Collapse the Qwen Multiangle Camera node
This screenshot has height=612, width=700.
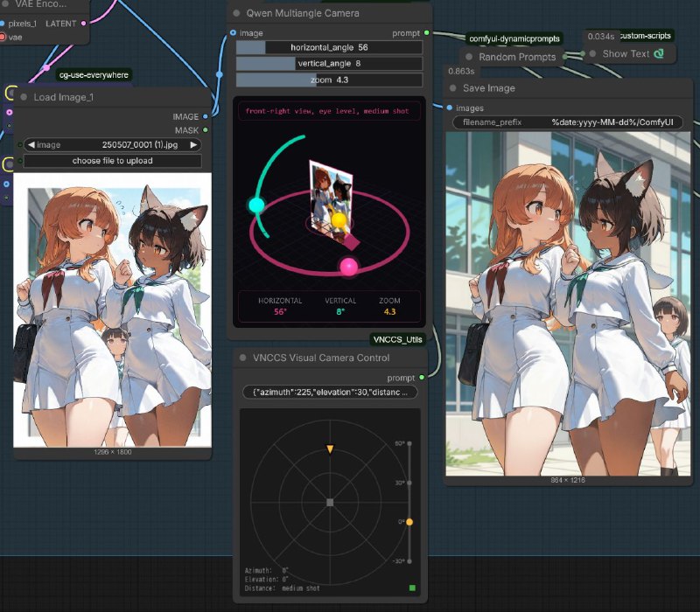tap(238, 14)
